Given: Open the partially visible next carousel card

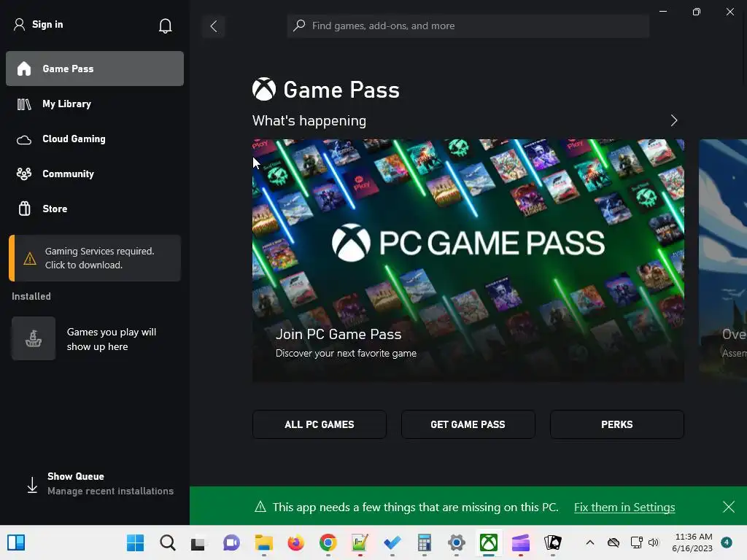Looking at the screenshot, I should 723,260.
